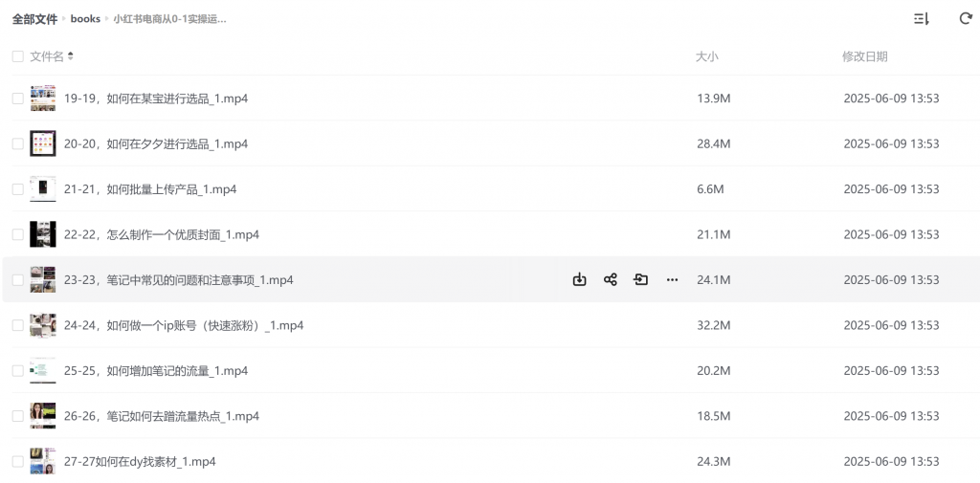The width and height of the screenshot is (980, 483).
Task: Open the list sort order icon
Action: point(922,19)
